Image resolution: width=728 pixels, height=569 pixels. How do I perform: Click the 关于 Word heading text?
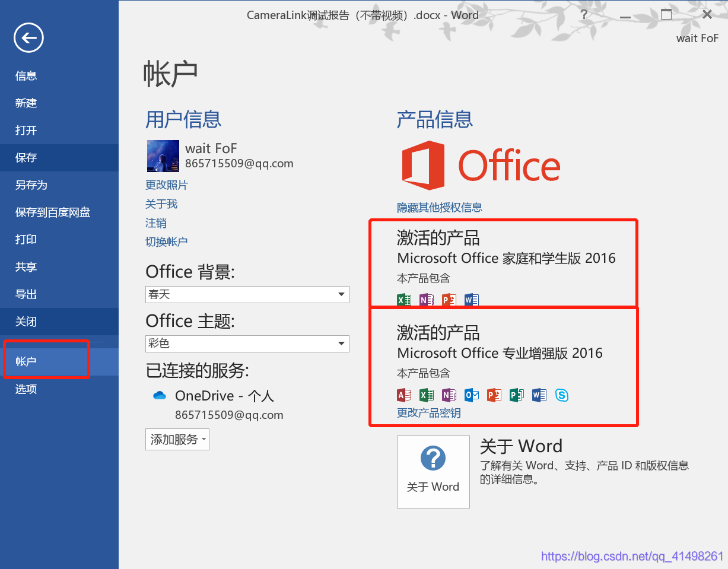[521, 446]
